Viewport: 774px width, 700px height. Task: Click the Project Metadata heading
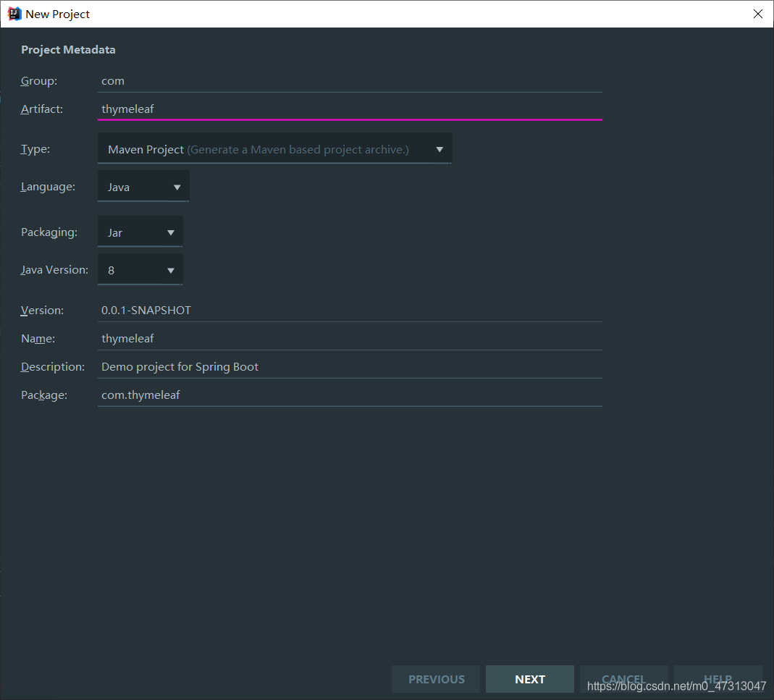(x=68, y=50)
